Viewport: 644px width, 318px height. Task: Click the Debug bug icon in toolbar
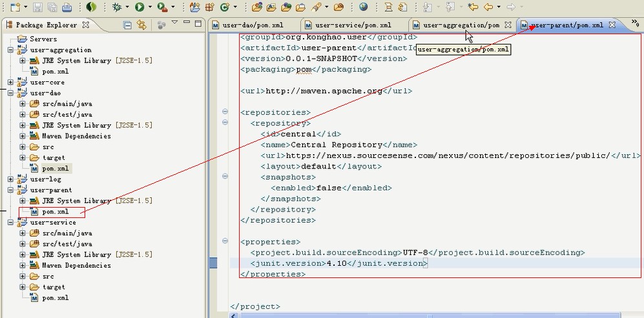116,7
